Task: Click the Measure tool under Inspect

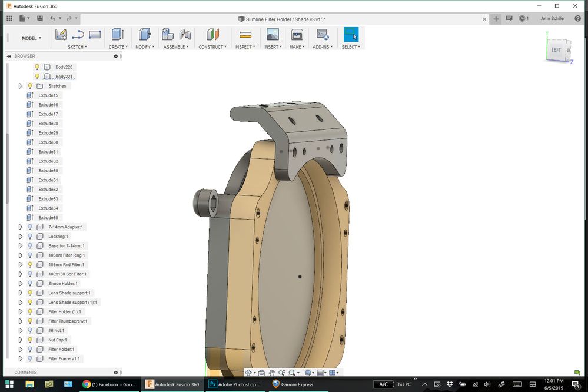Action: click(245, 35)
